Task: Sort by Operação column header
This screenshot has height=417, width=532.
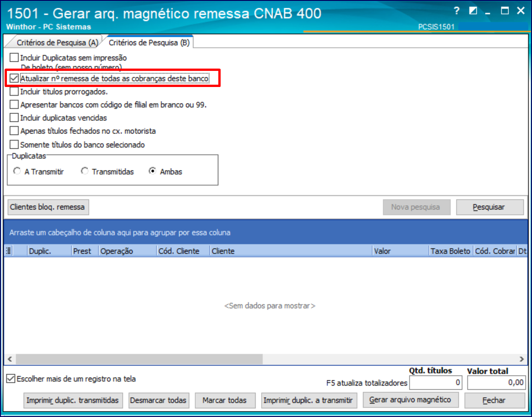Action: [127, 251]
